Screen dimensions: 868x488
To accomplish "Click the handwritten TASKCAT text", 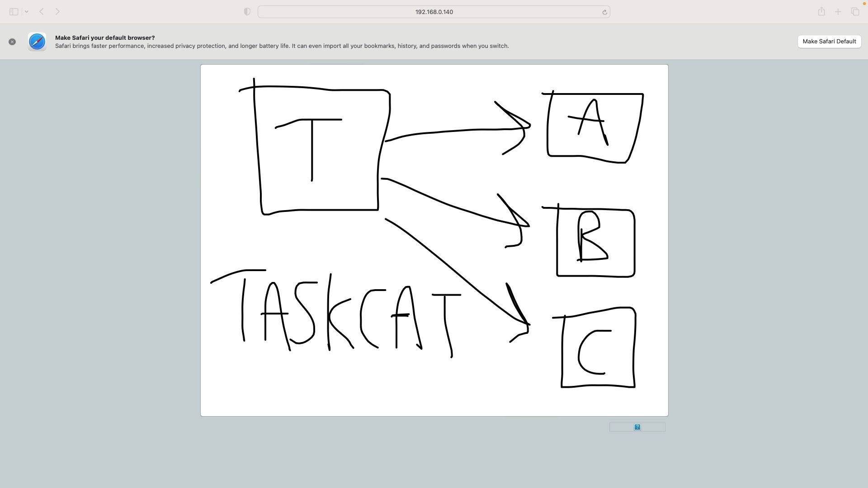I will tap(337, 314).
